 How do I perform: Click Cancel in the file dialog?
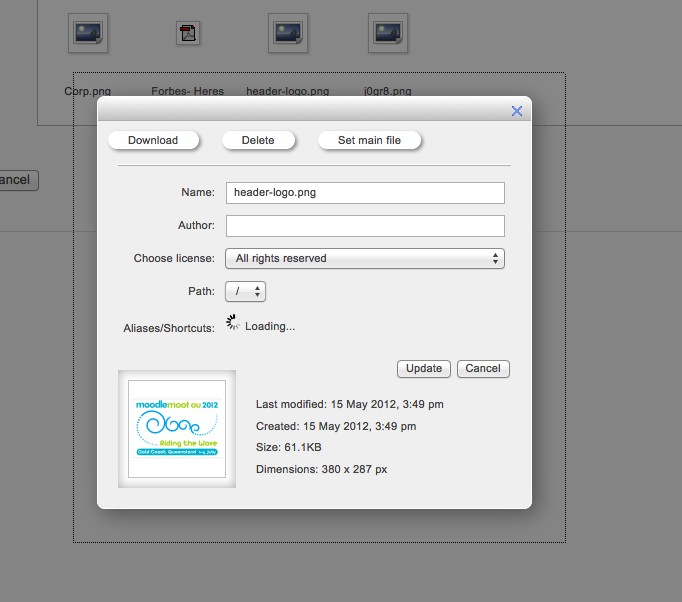click(483, 368)
